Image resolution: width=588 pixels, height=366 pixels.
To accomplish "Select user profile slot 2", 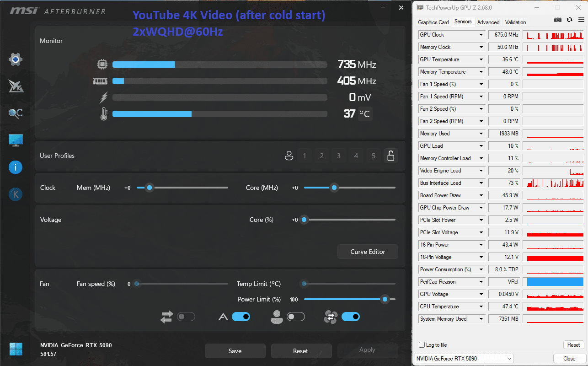I will (x=322, y=156).
